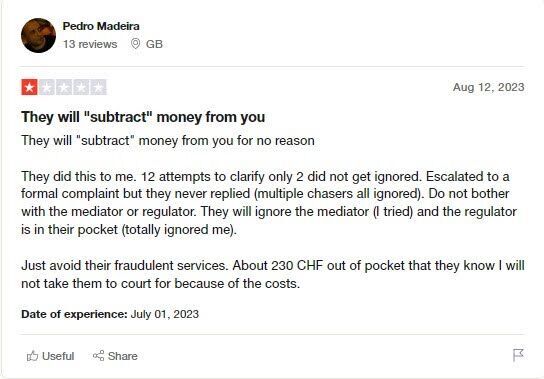Click the second grey star
The image size is (544, 379).
(x=46, y=87)
